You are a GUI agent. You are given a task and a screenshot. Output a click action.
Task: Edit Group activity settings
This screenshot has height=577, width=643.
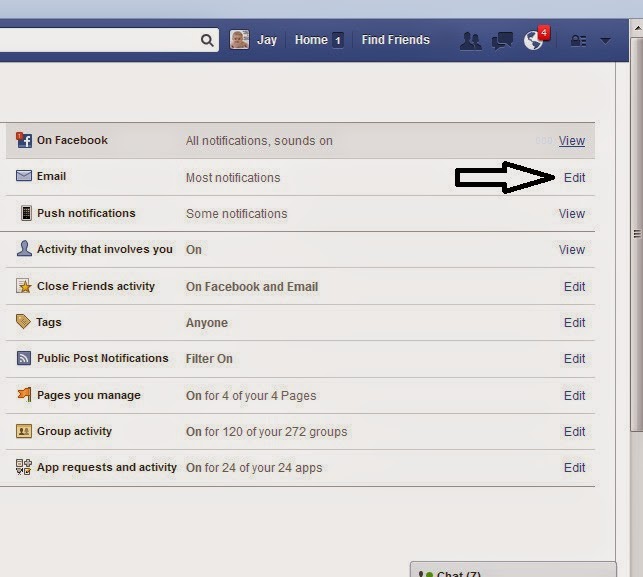(x=575, y=432)
